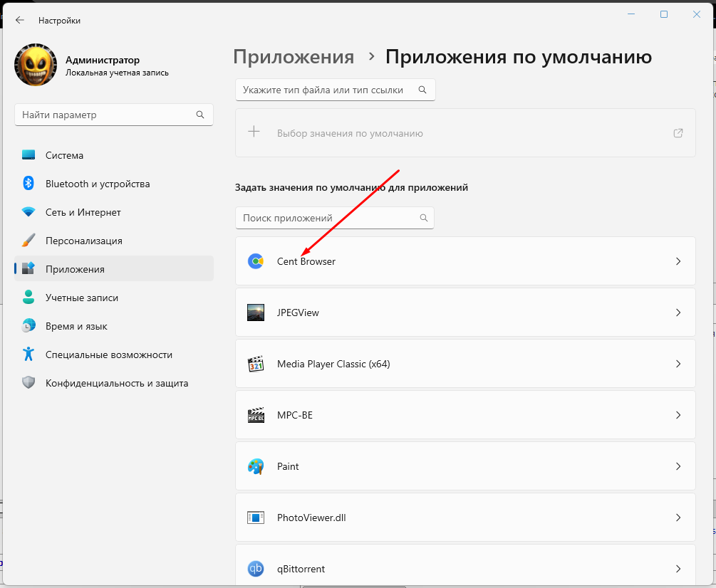Expand the JPEGView row chevron

point(678,313)
